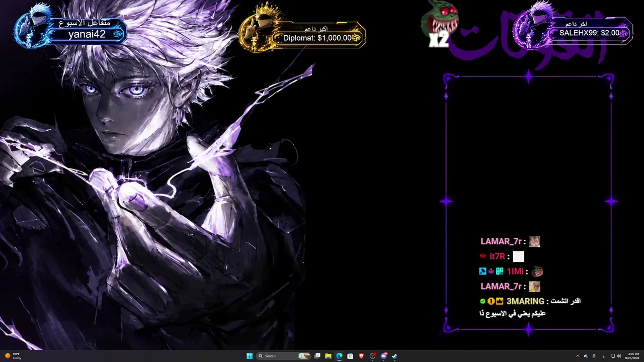Click the taskbar Search box
Viewport: 644px width, 362px height.
(x=283, y=356)
